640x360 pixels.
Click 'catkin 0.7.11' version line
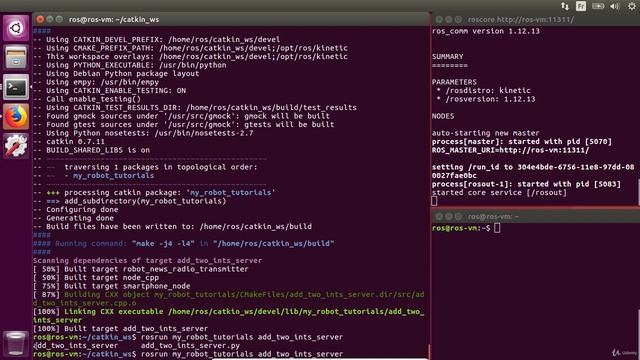[69, 142]
